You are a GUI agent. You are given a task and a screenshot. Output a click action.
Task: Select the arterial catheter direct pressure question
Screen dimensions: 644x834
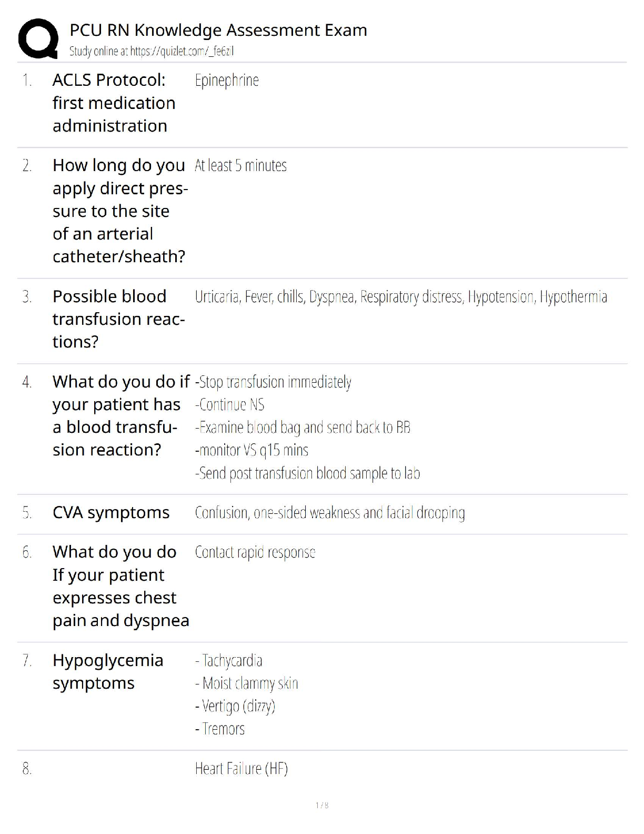(x=120, y=211)
